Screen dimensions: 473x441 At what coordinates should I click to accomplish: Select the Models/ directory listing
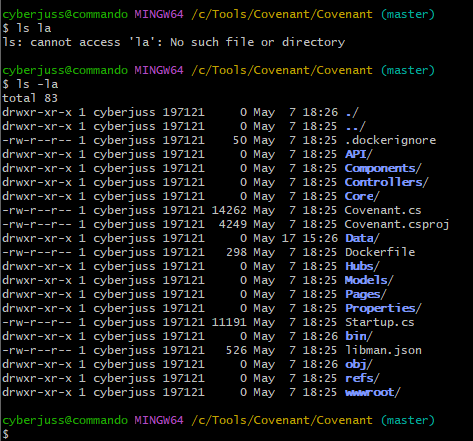click(369, 280)
